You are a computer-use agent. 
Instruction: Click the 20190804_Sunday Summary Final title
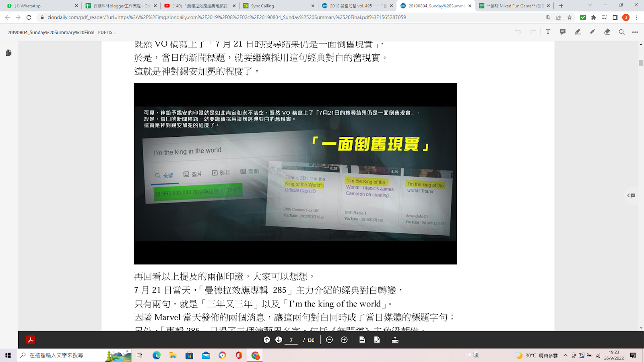click(x=51, y=32)
